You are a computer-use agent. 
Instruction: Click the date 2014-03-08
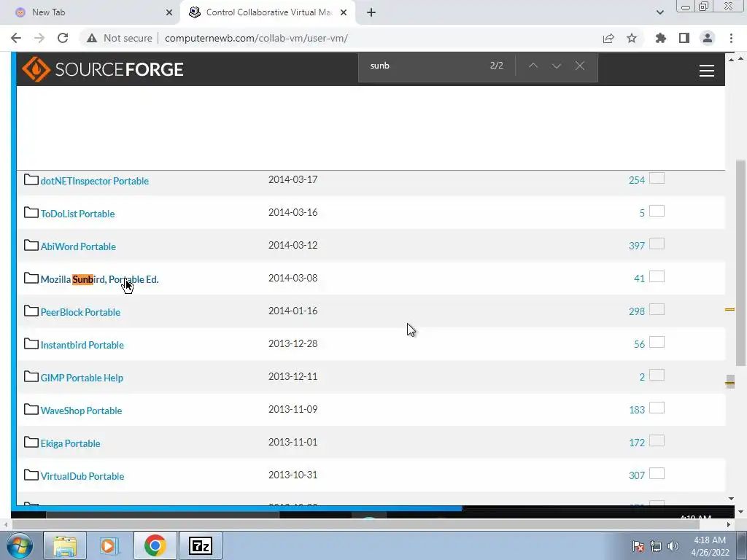(x=293, y=278)
